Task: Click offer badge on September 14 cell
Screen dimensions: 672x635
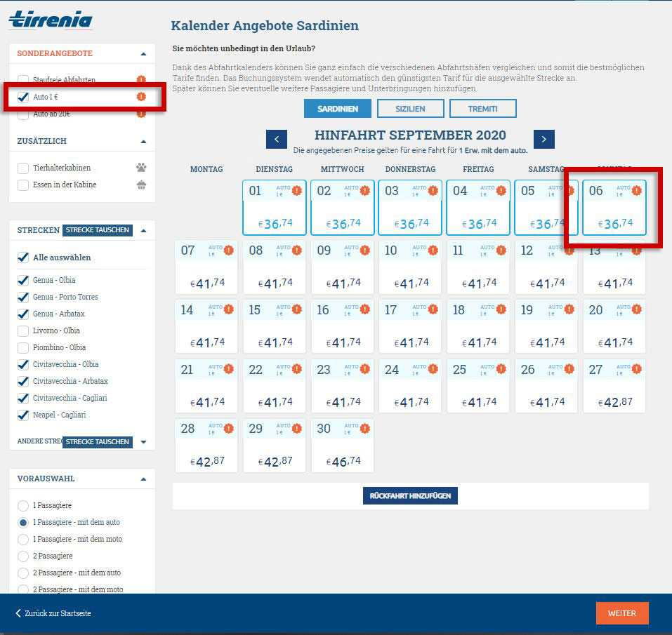Action: point(229,309)
